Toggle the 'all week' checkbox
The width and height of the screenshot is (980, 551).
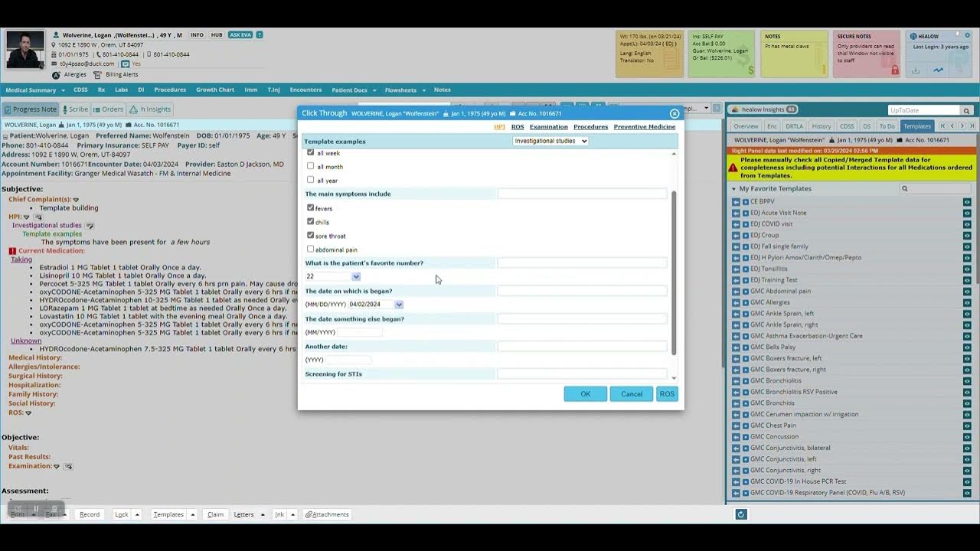[310, 152]
